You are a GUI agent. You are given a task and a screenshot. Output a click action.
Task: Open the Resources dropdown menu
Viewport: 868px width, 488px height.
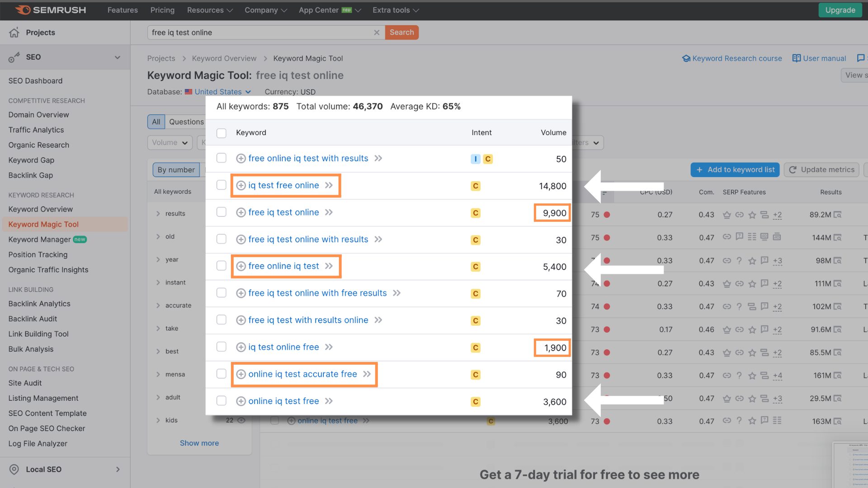click(x=210, y=10)
